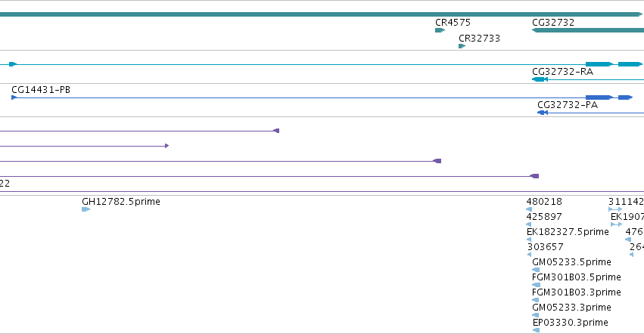Screen dimensions: 644x334
Task: Click the EK182327.5prime label
Action: pos(568,232)
